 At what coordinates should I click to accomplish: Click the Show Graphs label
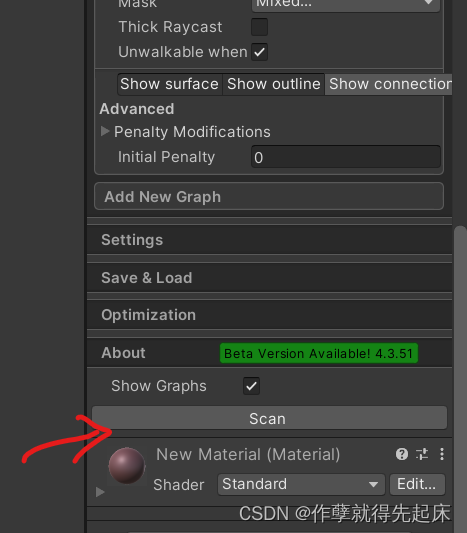pyautogui.click(x=159, y=386)
